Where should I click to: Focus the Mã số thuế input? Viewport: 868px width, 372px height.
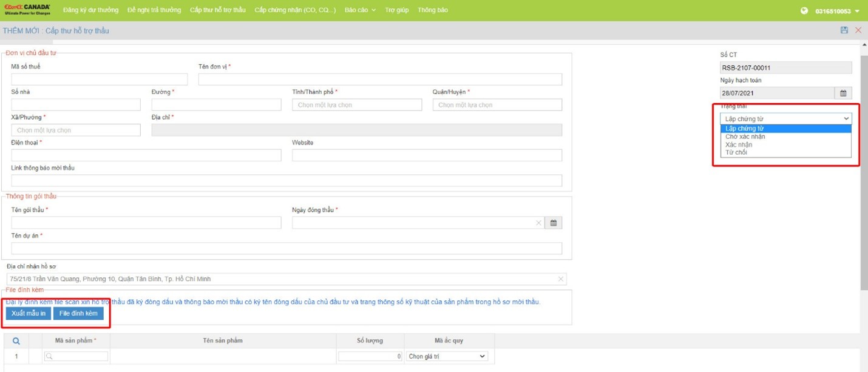(x=100, y=79)
